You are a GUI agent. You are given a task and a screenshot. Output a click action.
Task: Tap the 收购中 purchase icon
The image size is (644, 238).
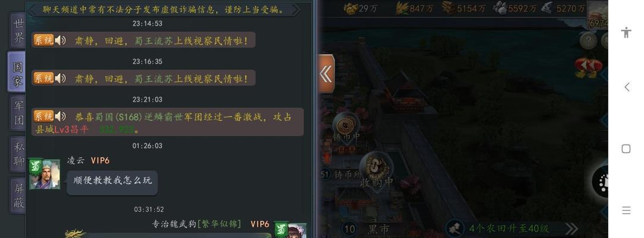click(376, 167)
